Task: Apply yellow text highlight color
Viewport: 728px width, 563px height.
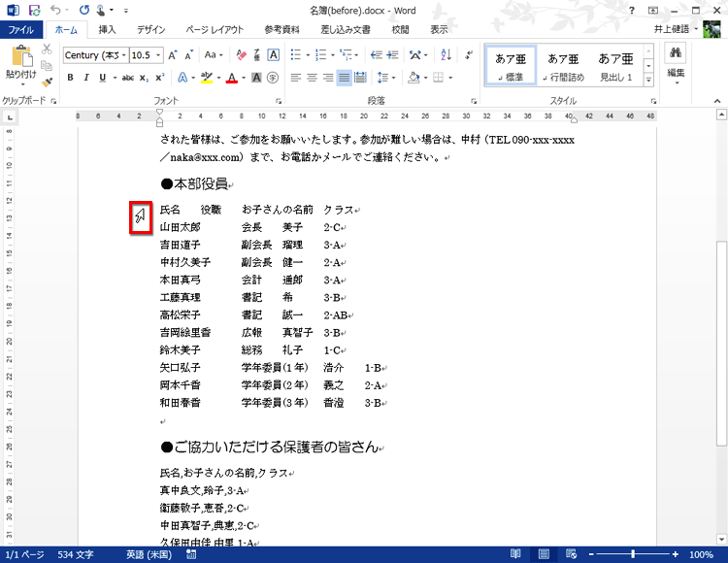Action: point(207,78)
